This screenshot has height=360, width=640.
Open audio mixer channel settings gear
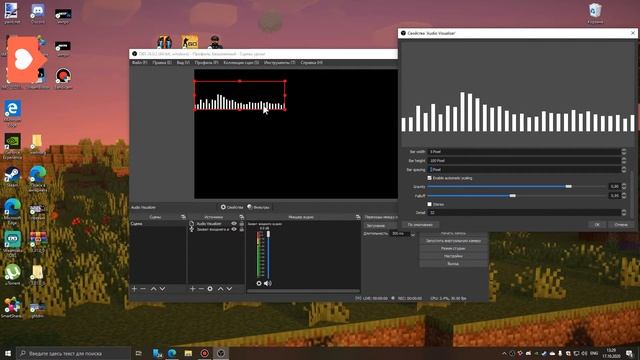coord(259,283)
